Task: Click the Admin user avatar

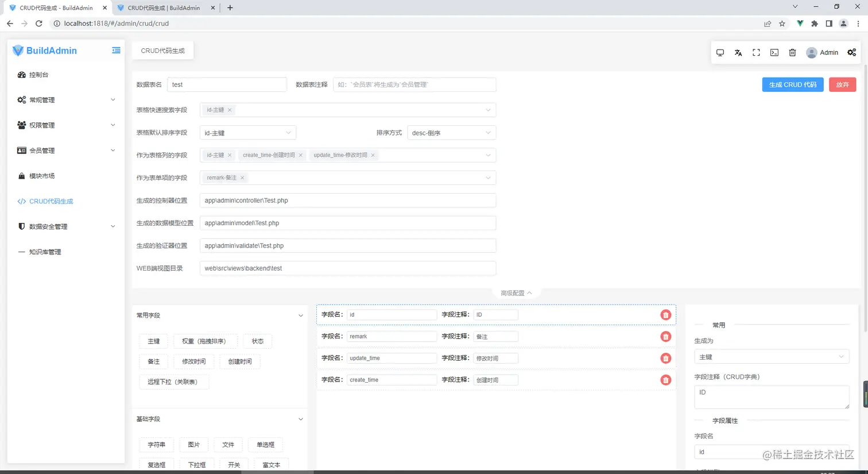Action: click(811, 52)
